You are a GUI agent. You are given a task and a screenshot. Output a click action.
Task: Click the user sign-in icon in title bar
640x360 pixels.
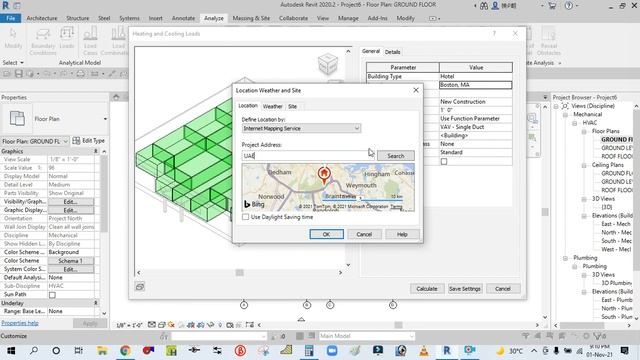495,6
